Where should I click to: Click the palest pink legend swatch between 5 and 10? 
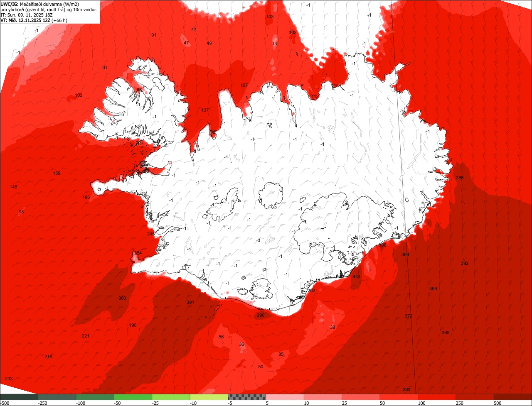[x=285, y=397]
